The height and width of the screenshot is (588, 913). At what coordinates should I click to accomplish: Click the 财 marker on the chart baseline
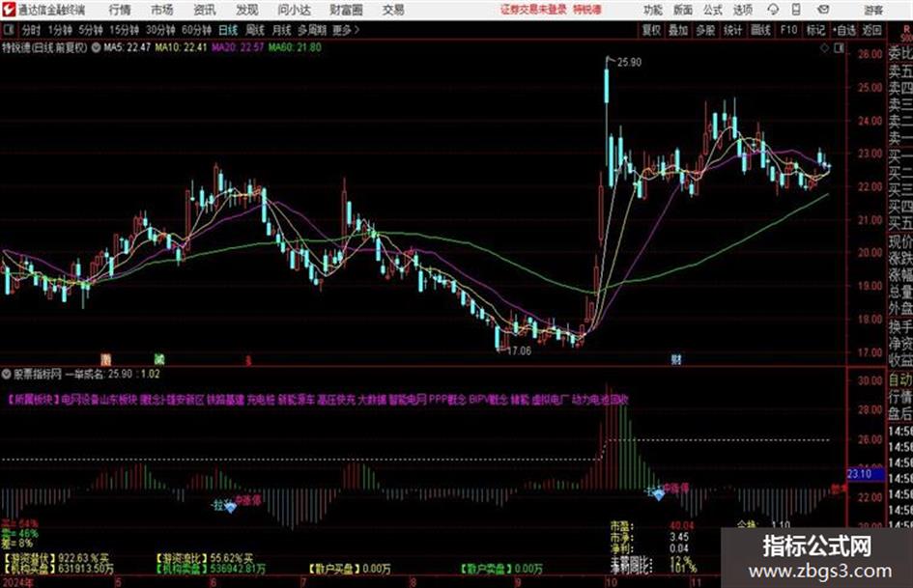pos(676,360)
